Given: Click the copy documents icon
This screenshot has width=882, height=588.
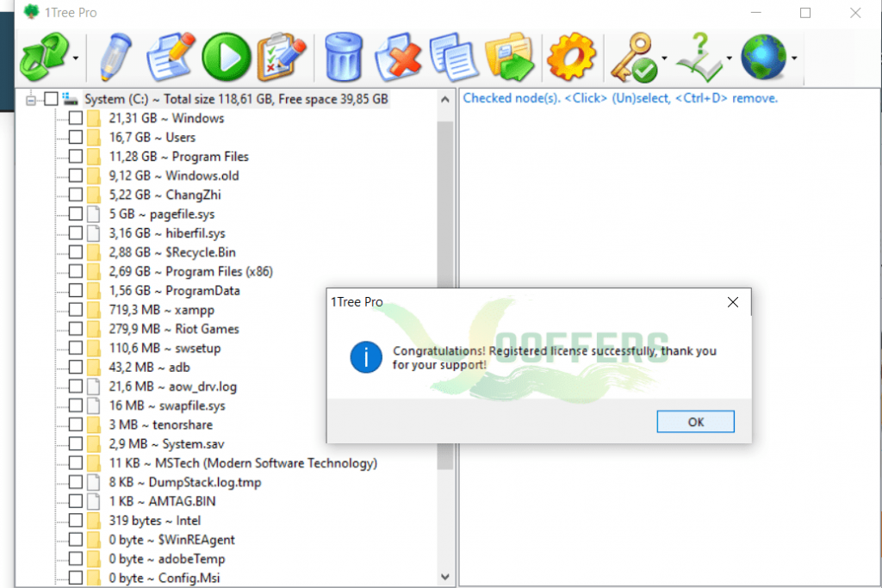Looking at the screenshot, I should pos(453,57).
